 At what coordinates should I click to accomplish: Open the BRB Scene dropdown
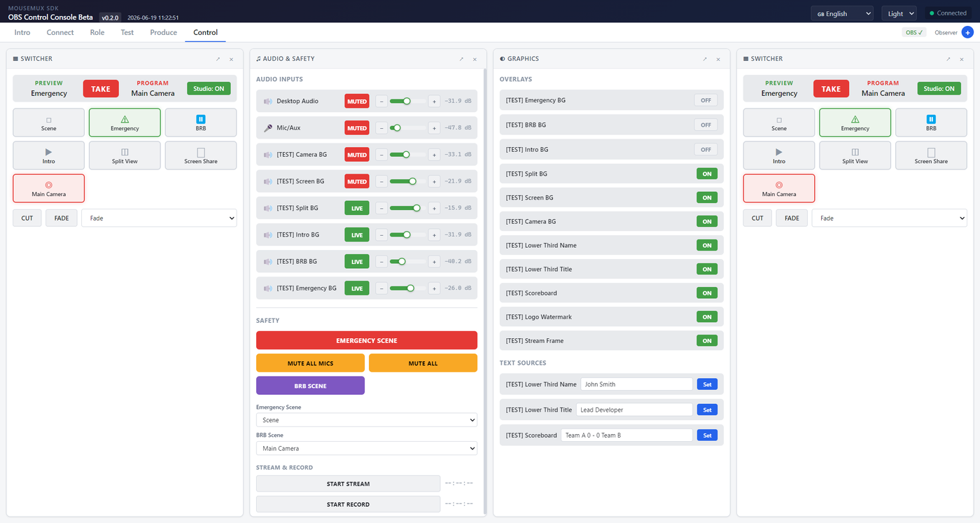[x=367, y=448]
